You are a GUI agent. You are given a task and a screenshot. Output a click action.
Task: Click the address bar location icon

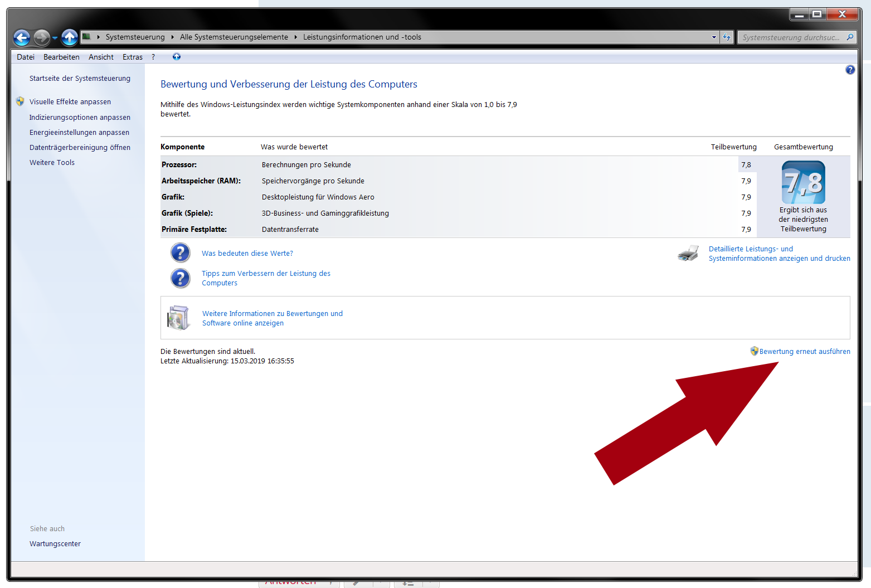coord(86,37)
